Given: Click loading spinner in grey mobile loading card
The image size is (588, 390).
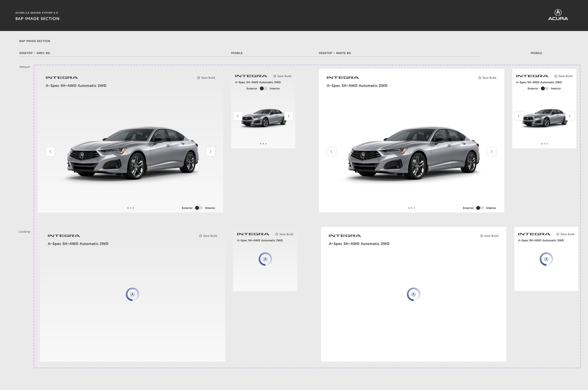Looking at the screenshot, I should [265, 259].
